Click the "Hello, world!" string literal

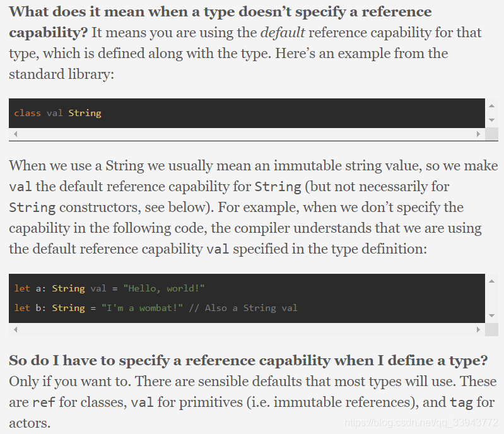click(164, 288)
